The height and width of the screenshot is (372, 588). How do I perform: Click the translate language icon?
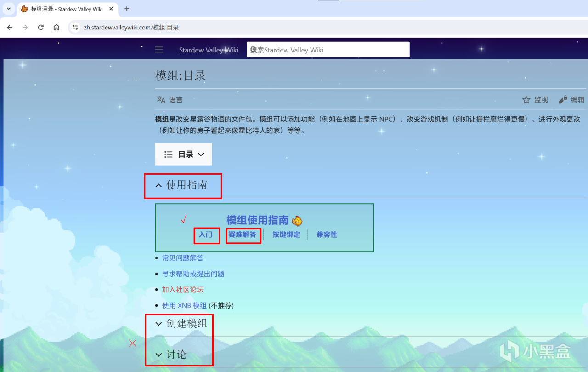point(161,100)
